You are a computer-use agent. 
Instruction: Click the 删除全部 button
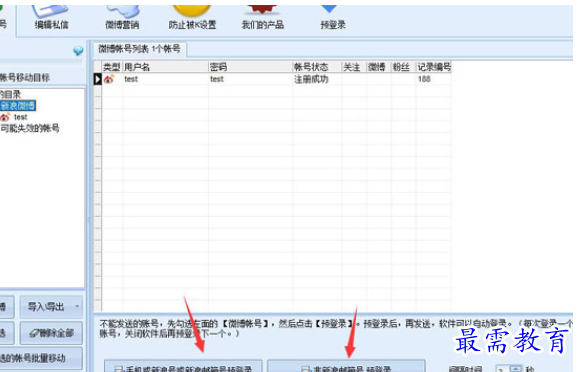point(51,333)
